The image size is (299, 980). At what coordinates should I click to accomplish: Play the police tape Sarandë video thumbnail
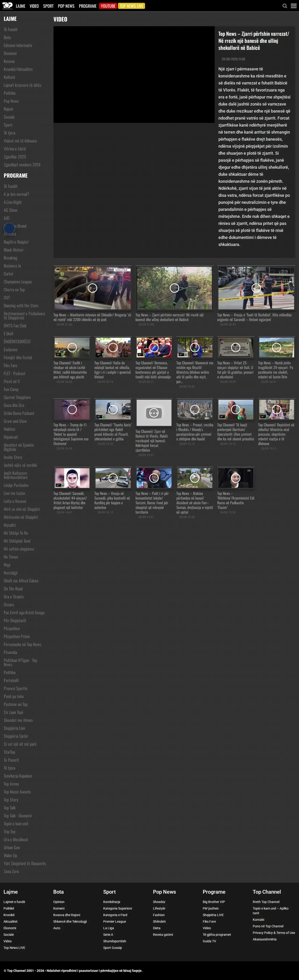click(x=256, y=288)
